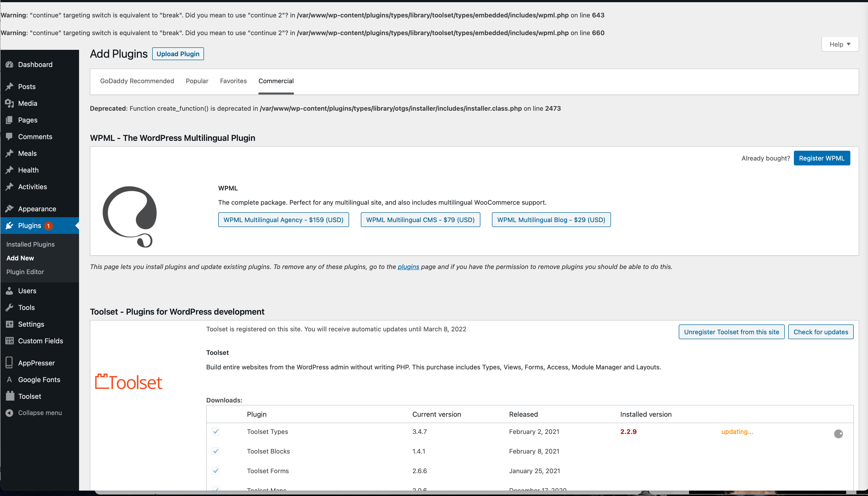Click the Register WPML button
Screen dimensions: 868x496
point(822,158)
